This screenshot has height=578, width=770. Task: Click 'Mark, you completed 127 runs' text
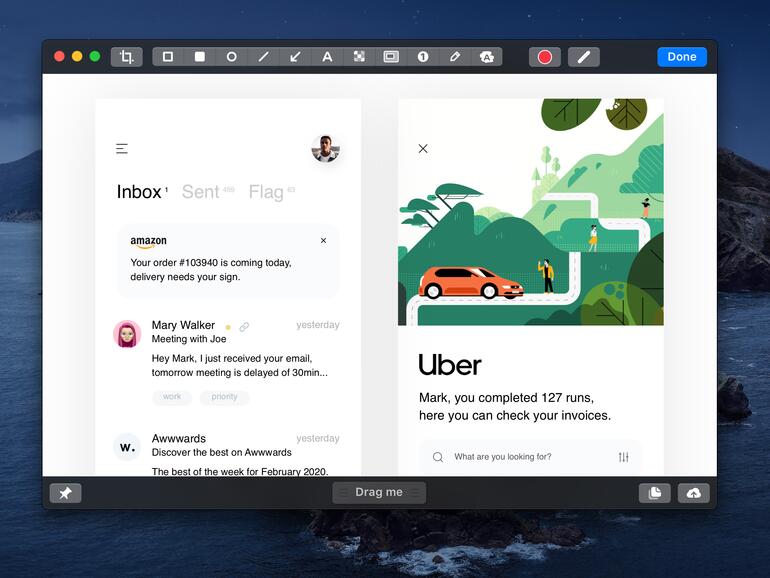point(506,397)
